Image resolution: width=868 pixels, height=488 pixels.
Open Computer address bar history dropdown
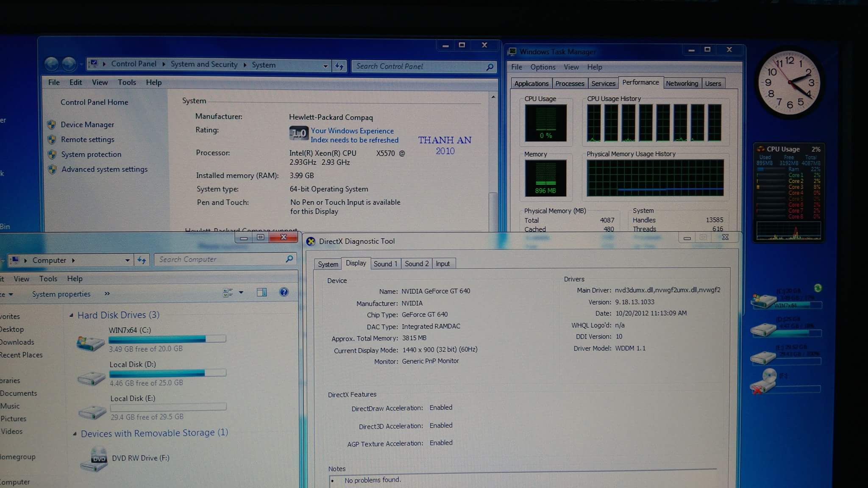coord(127,260)
